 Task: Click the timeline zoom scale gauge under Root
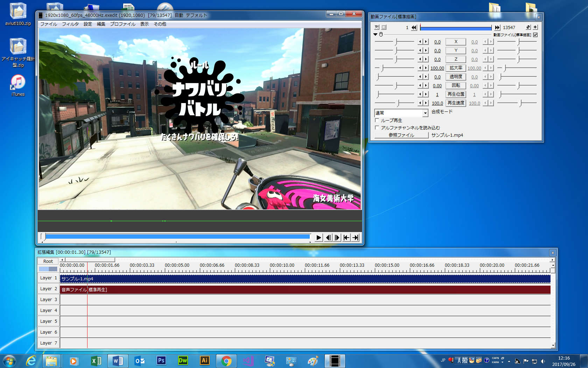click(48, 269)
